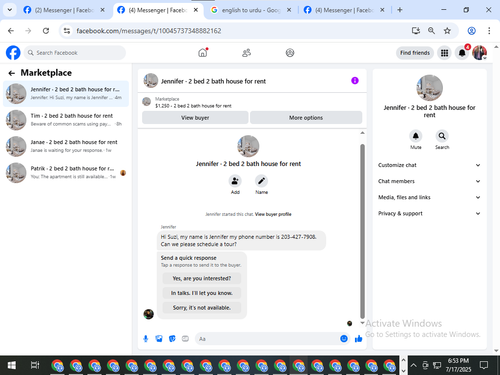Open Jennifer listing thumbnail in right panel

tap(429, 88)
